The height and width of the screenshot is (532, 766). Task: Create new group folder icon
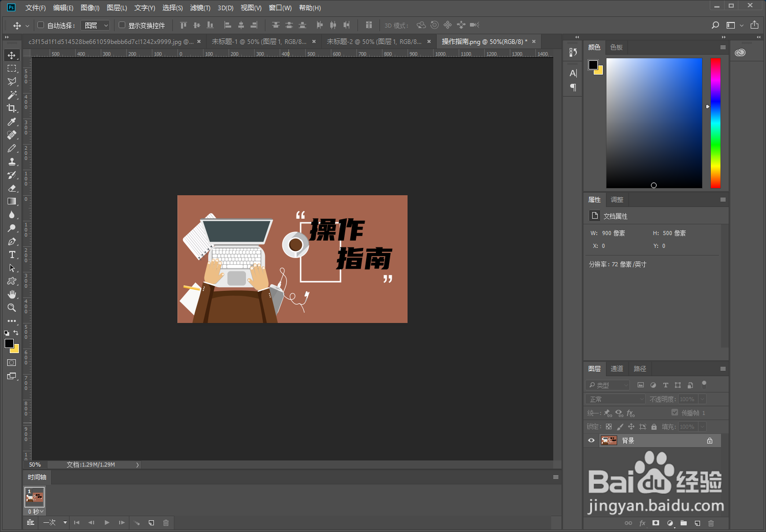click(684, 523)
